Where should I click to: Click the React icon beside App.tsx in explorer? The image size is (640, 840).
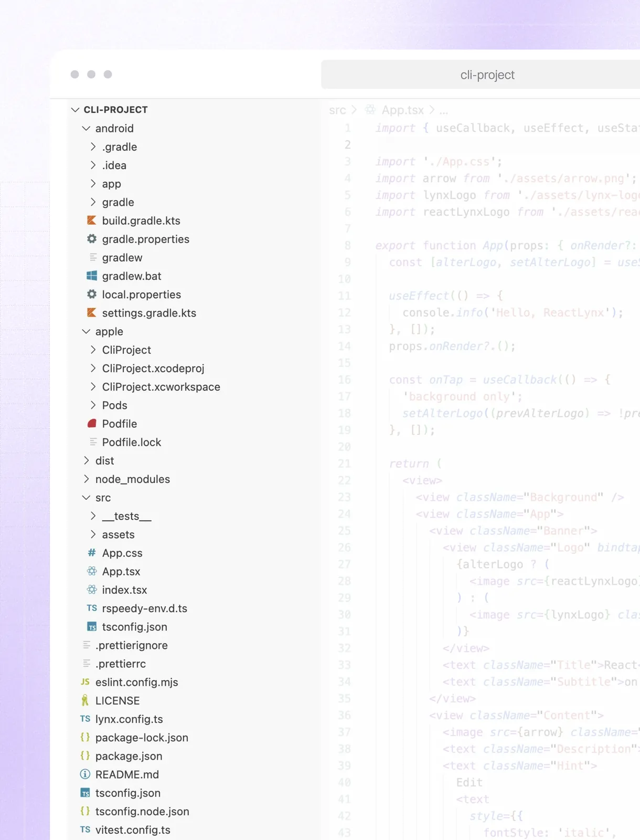92,571
